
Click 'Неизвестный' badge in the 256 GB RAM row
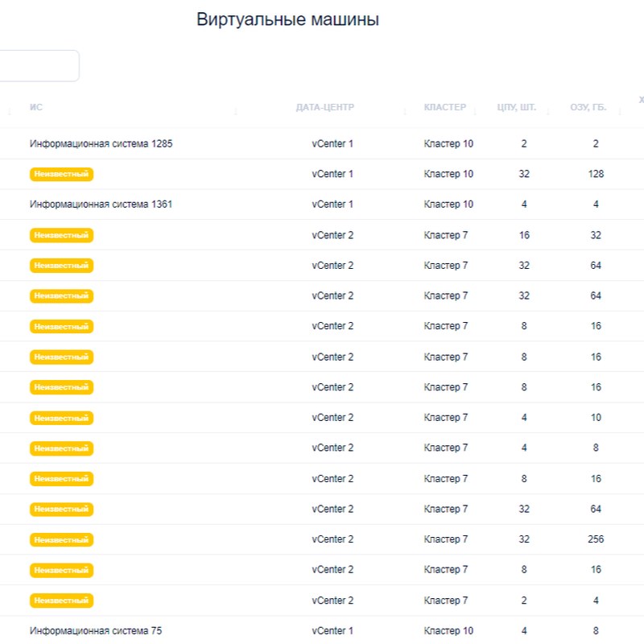click(x=62, y=539)
